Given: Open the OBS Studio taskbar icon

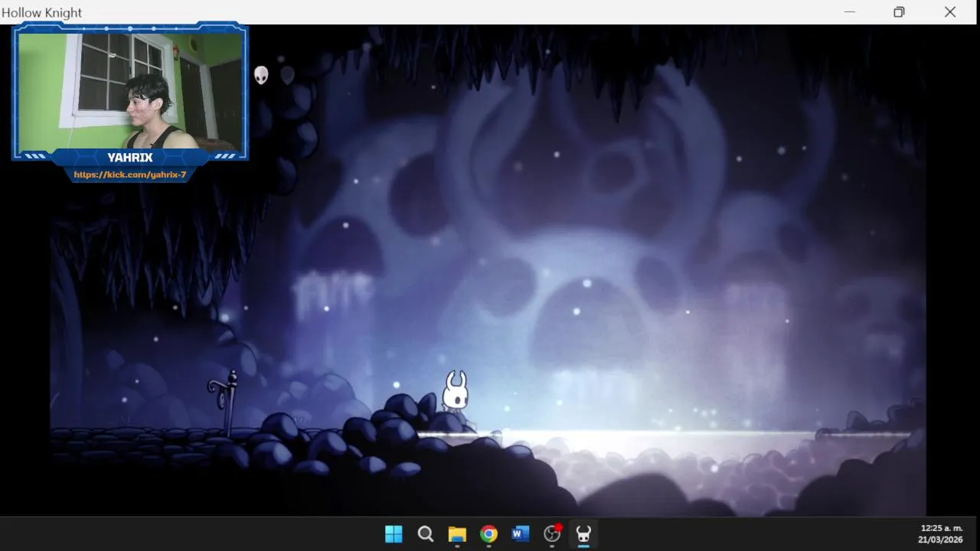Looking at the screenshot, I should [x=552, y=534].
